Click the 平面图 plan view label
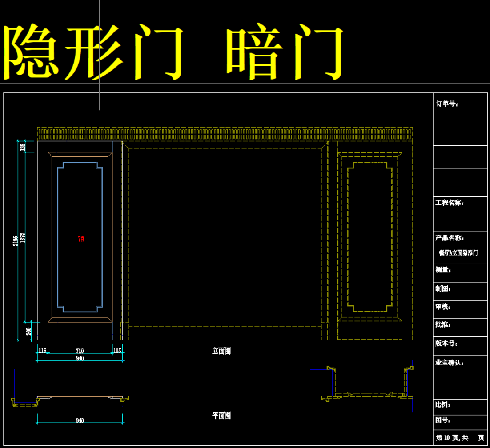This screenshot has height=448, width=490. pos(221,416)
